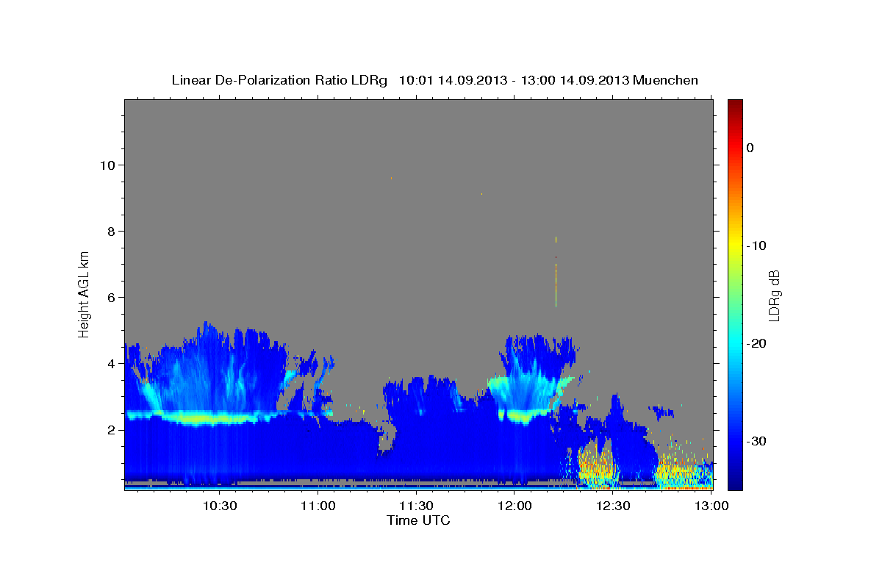
Task: Click the '12:00' time tick label
Action: pyautogui.click(x=515, y=506)
